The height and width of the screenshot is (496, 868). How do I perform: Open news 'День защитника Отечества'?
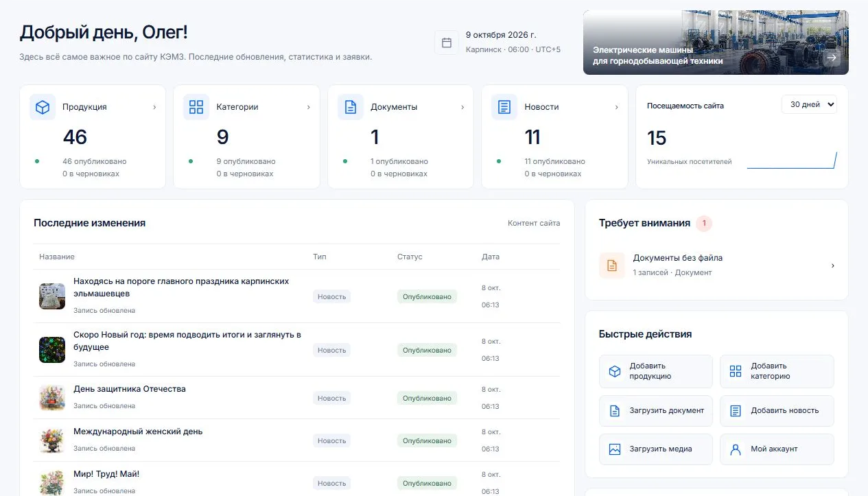point(130,389)
